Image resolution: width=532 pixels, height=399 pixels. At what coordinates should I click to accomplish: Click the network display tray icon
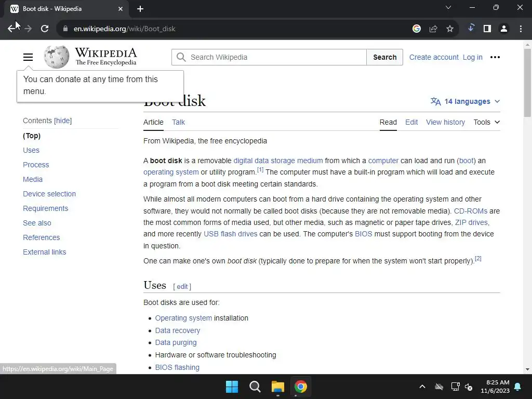click(455, 387)
